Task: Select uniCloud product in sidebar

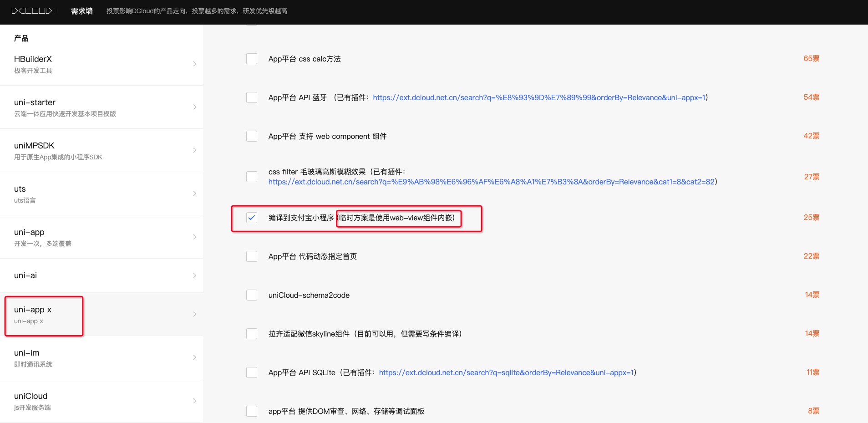Action: coord(102,401)
